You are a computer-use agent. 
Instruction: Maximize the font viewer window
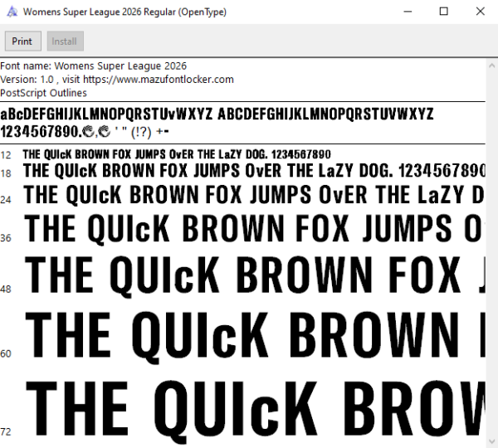pyautogui.click(x=444, y=12)
